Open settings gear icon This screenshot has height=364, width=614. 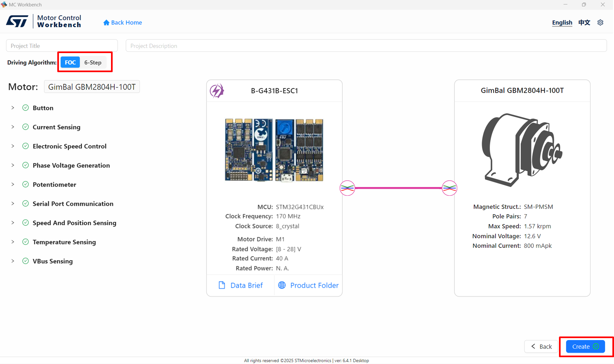pyautogui.click(x=600, y=23)
